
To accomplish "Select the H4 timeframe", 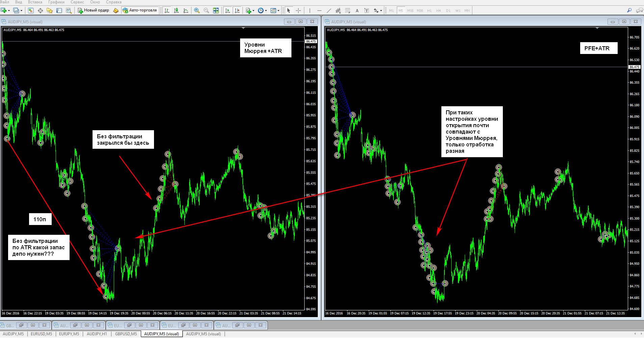I will point(439,10).
